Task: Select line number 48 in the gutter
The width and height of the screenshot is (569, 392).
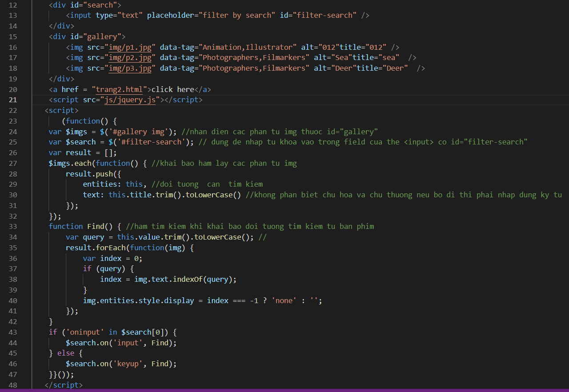Action: coord(13,385)
